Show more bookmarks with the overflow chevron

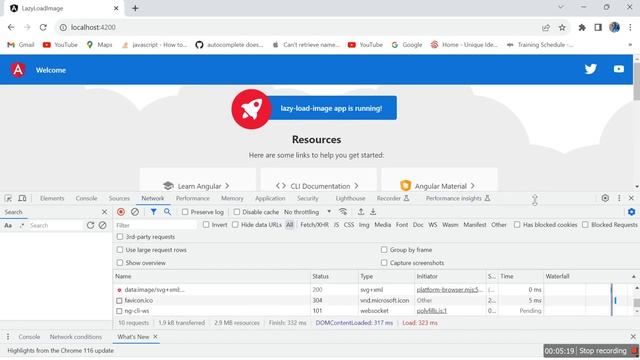click(x=630, y=45)
